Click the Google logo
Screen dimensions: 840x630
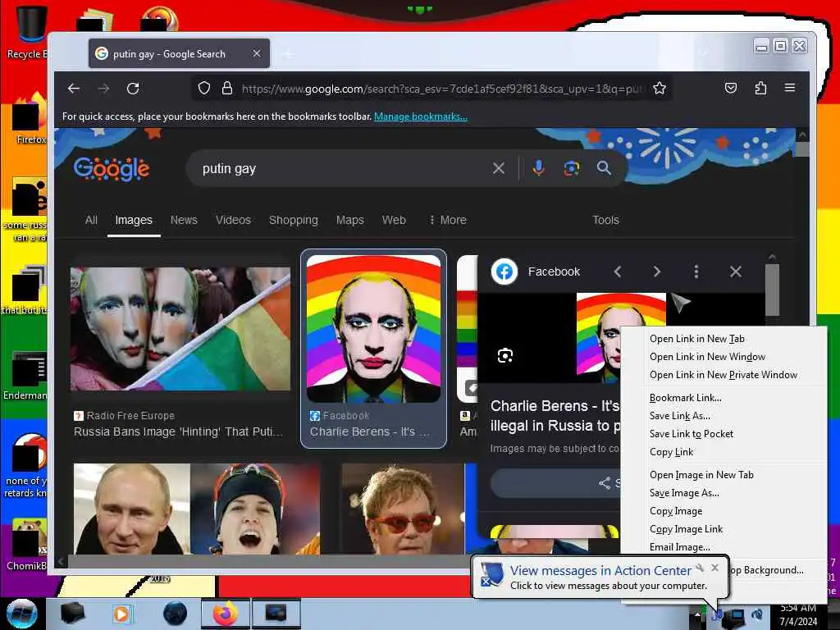pos(112,169)
